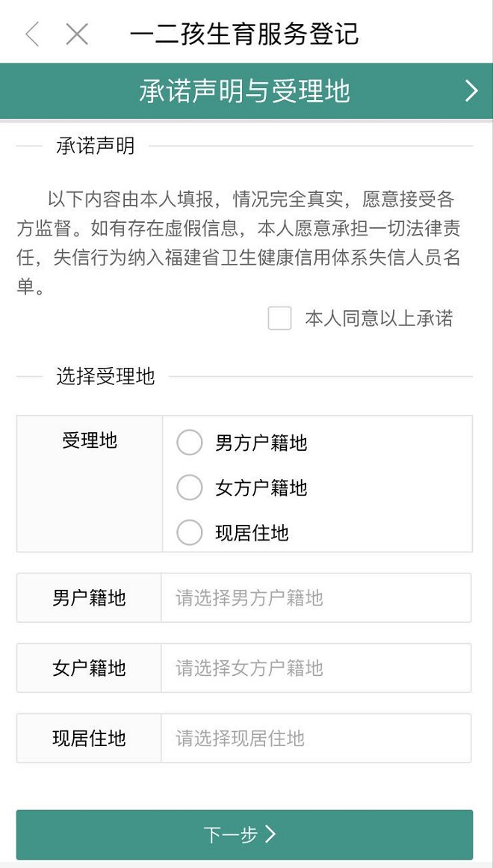The height and width of the screenshot is (868, 493).
Task: Click the 男户籍地 row label cell
Action: (89, 598)
